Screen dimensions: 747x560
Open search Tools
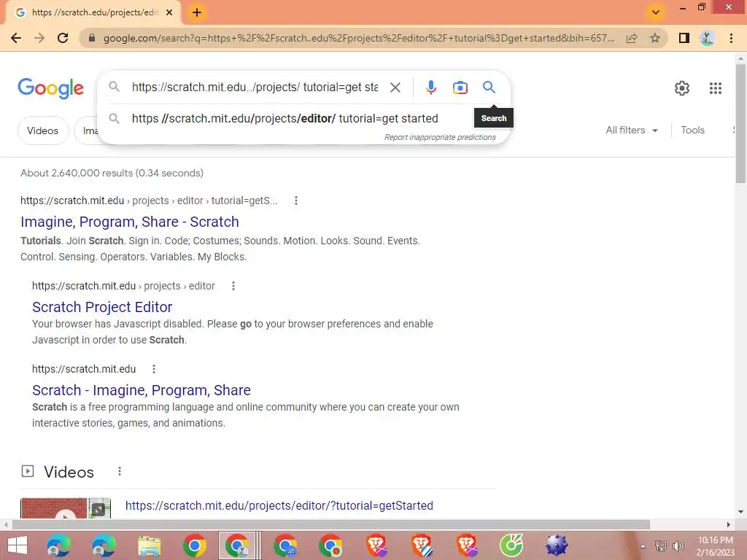pyautogui.click(x=692, y=130)
